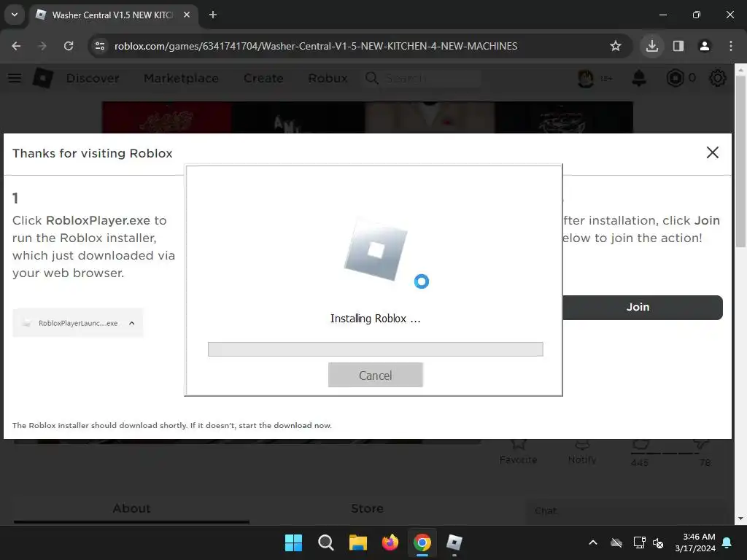
Task: Switch to the About tab
Action: [131, 508]
